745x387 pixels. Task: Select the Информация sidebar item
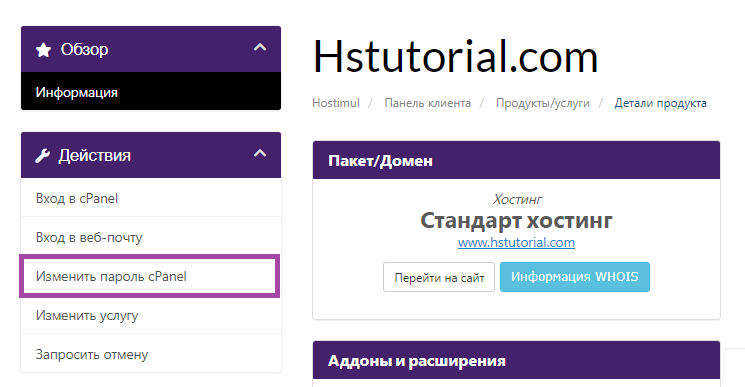click(151, 92)
